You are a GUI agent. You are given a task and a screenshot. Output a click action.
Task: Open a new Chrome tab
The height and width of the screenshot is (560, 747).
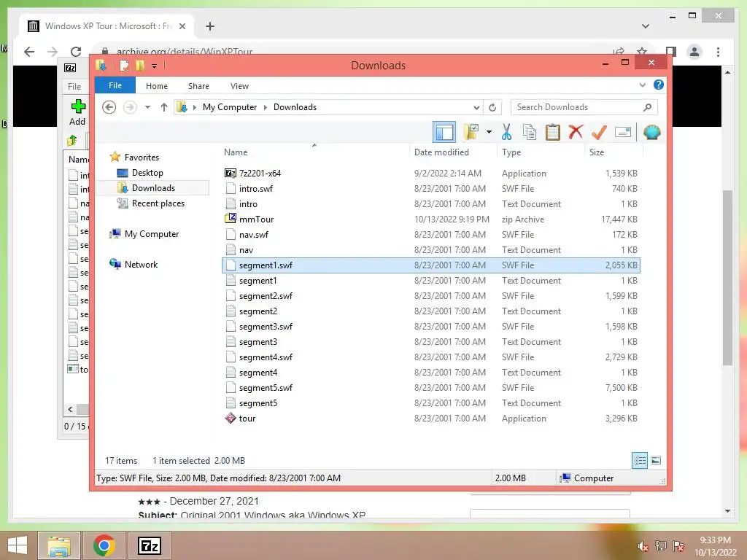click(x=210, y=26)
